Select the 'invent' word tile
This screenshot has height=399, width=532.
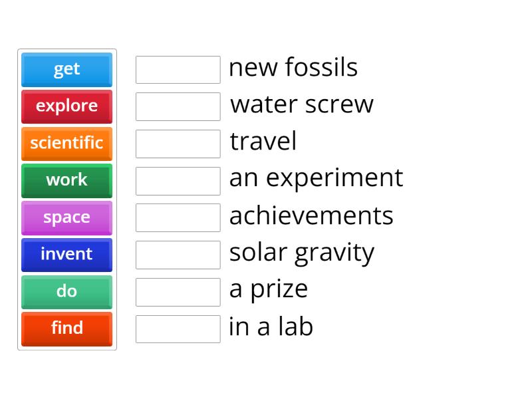(x=66, y=255)
